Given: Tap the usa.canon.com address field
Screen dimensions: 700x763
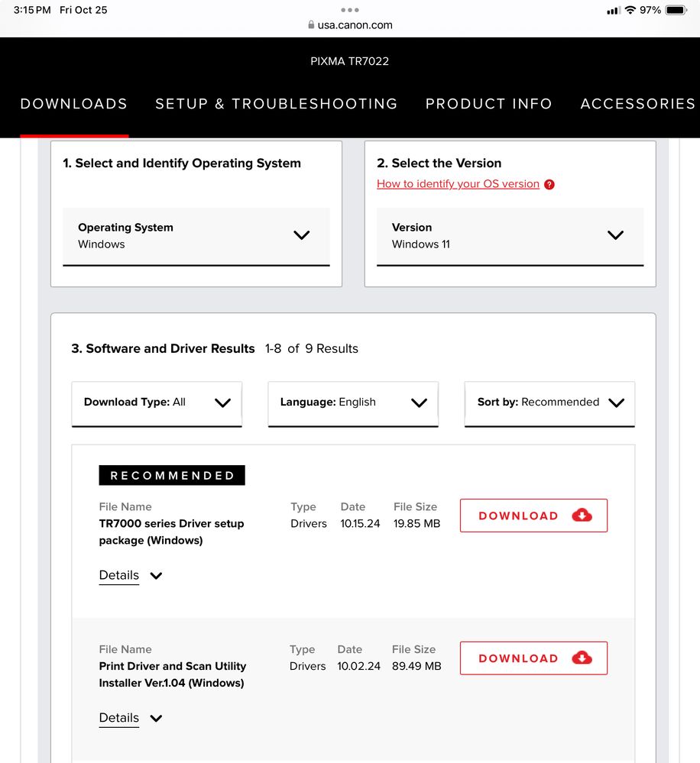Looking at the screenshot, I should [x=355, y=25].
